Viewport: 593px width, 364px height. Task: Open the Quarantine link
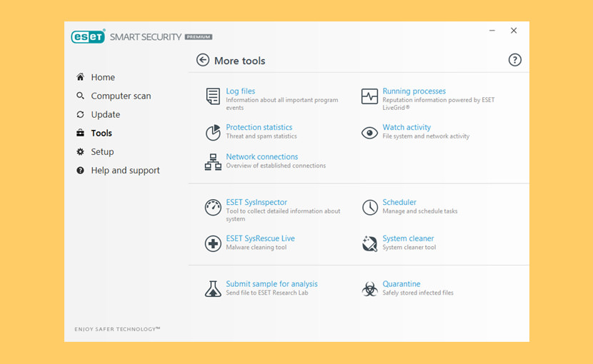(x=402, y=284)
